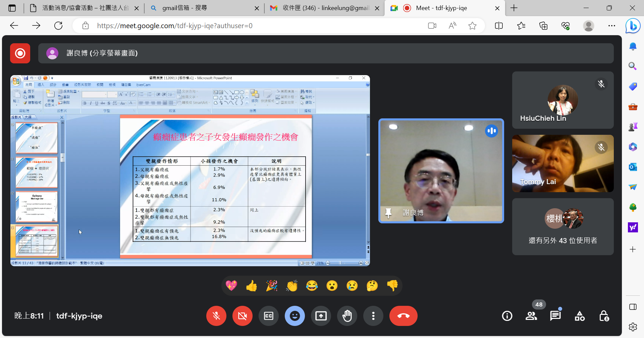Open sidebar settings gear

pyautogui.click(x=633, y=327)
